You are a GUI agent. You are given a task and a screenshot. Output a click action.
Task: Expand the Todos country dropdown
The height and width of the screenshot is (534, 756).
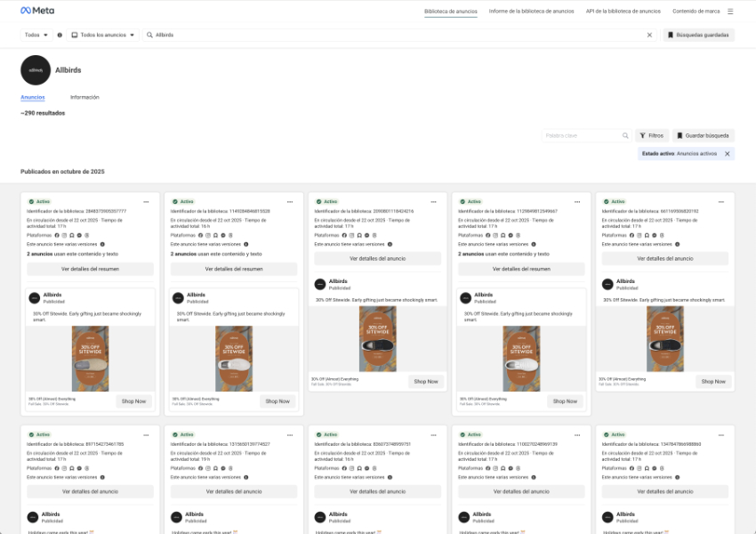(x=36, y=35)
